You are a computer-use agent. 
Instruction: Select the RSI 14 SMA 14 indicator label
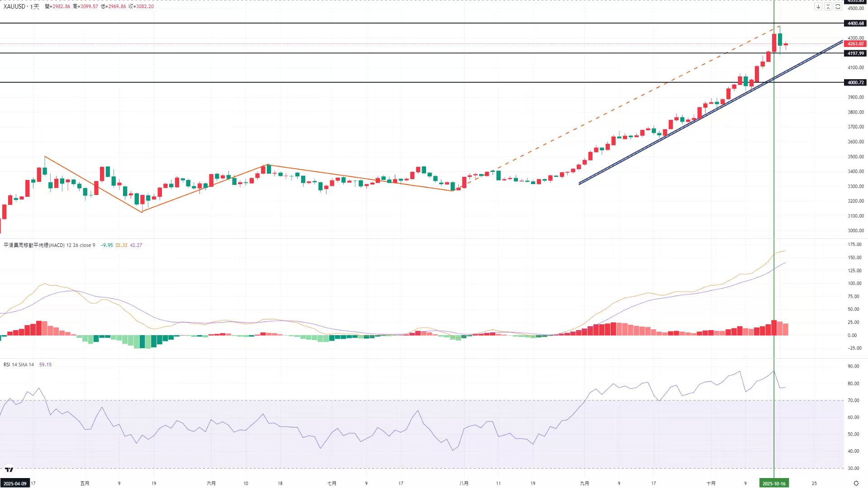[x=19, y=365]
